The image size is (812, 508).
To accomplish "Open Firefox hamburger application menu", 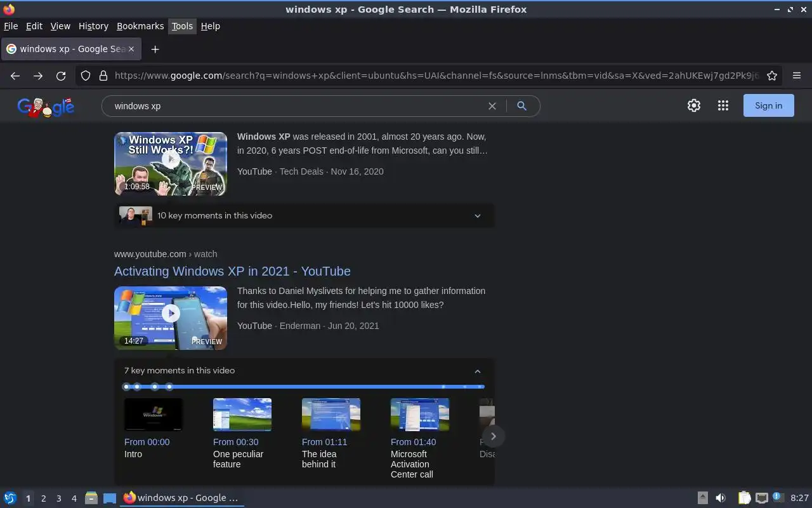I will (x=797, y=76).
